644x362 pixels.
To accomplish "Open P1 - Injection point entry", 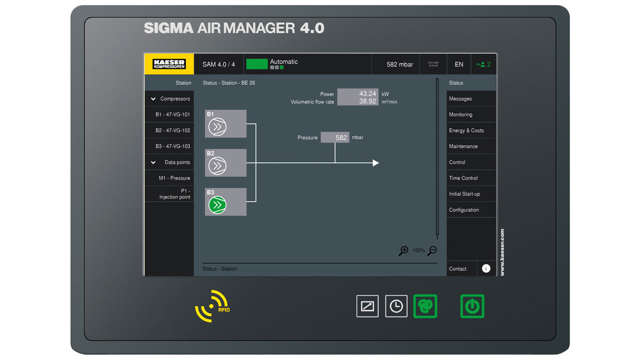I will tap(169, 194).
